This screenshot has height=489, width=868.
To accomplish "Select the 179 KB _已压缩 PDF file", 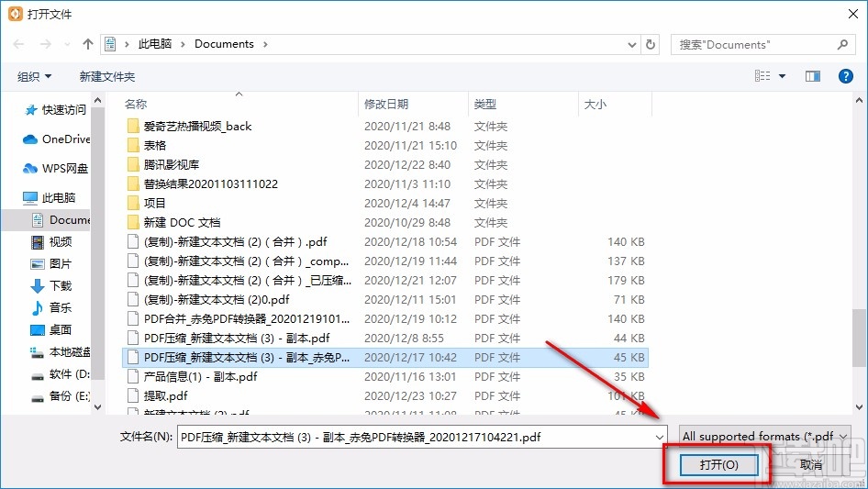I will pos(384,280).
